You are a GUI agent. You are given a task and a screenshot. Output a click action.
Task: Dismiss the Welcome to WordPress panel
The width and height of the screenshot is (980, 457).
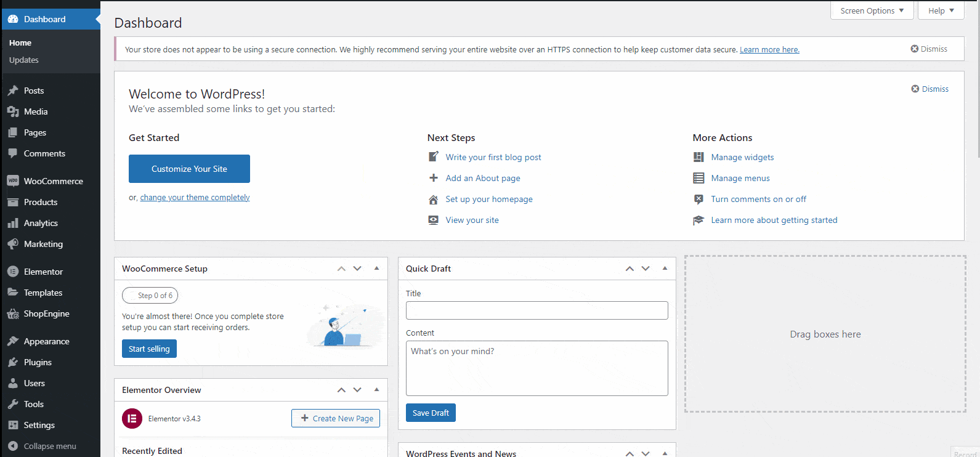tap(930, 89)
